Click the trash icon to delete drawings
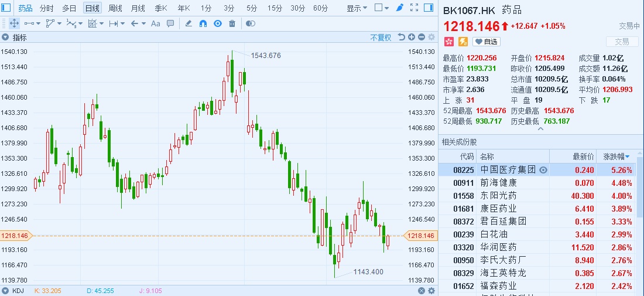The image size is (644, 296). pos(232,23)
